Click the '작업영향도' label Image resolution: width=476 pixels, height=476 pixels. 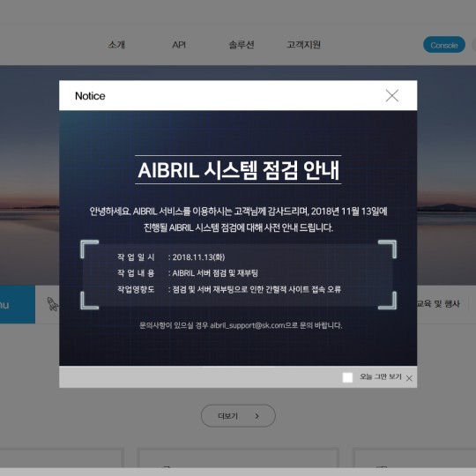click(136, 289)
